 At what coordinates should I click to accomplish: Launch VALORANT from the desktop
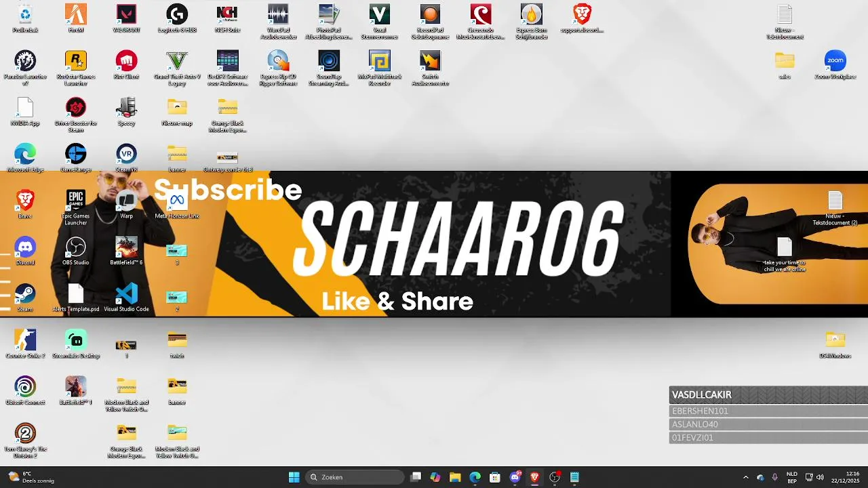coord(126,18)
